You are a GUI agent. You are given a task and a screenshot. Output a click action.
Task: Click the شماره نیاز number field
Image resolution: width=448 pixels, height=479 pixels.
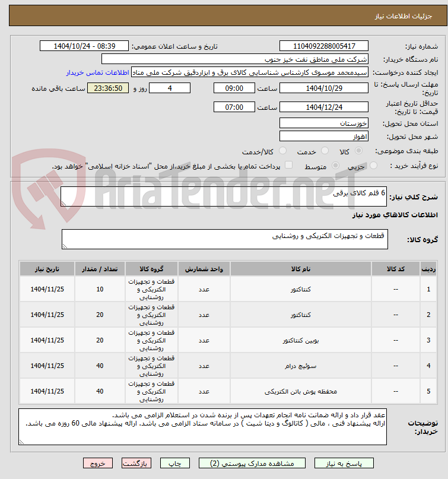tap(324, 46)
